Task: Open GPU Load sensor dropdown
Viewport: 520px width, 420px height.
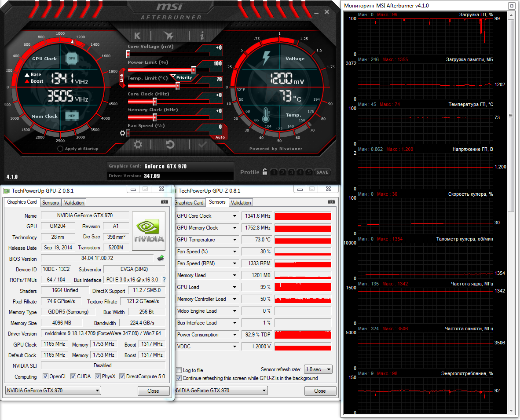Action: click(x=234, y=287)
